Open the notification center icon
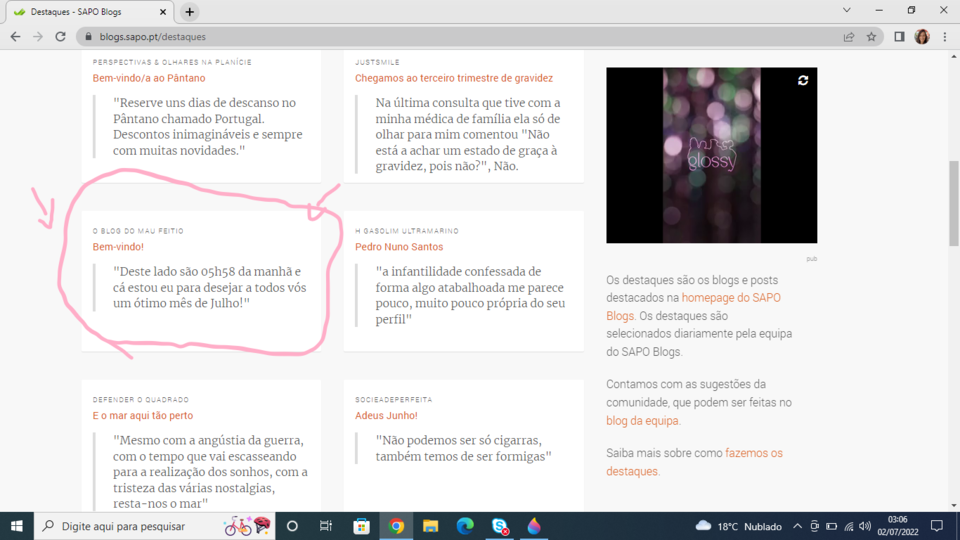The height and width of the screenshot is (540, 960). point(937,526)
